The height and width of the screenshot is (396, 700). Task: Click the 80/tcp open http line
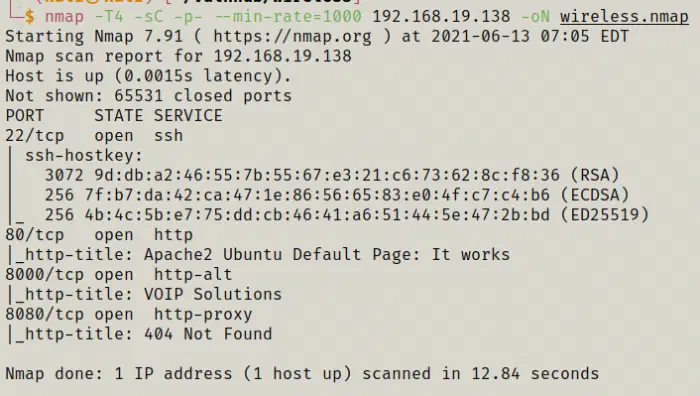[99, 234]
